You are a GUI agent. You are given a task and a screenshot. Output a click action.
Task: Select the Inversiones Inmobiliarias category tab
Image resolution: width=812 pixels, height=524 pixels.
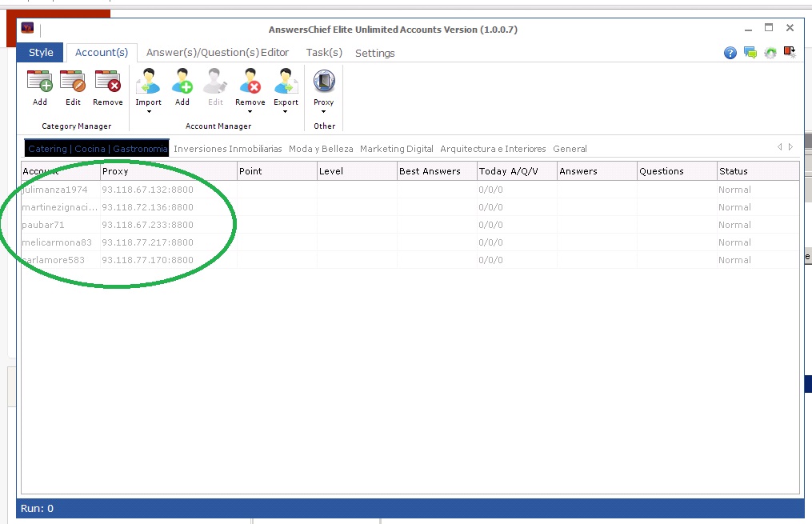tap(227, 149)
